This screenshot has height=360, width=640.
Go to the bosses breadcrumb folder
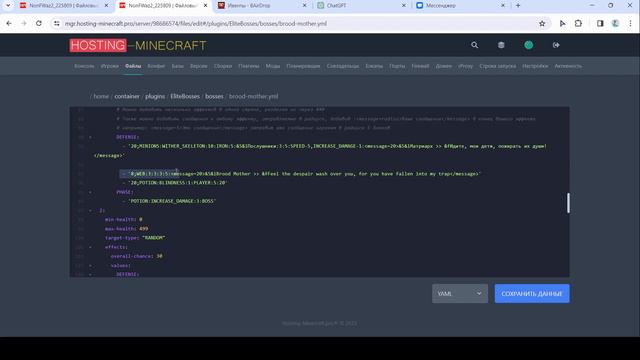click(214, 96)
